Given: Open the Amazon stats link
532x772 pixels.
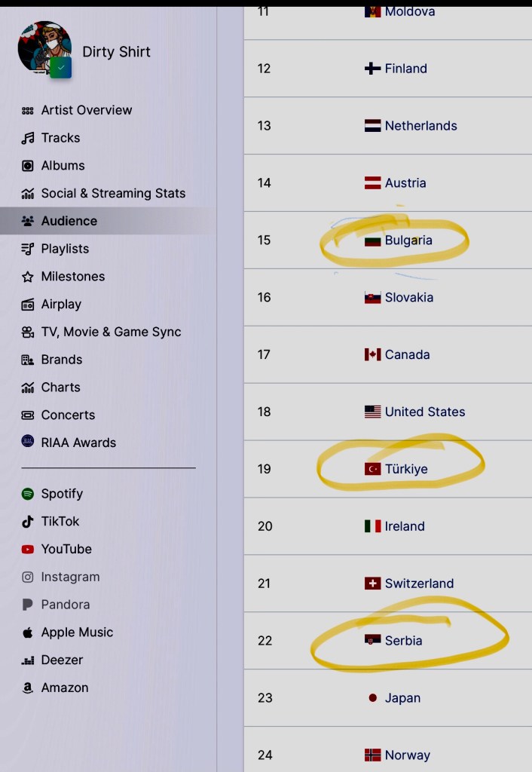Looking at the screenshot, I should point(64,688).
